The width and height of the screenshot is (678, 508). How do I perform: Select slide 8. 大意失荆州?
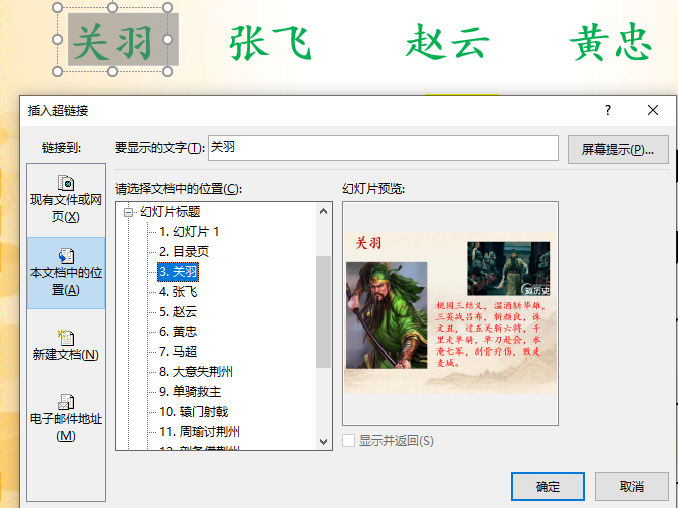click(195, 372)
